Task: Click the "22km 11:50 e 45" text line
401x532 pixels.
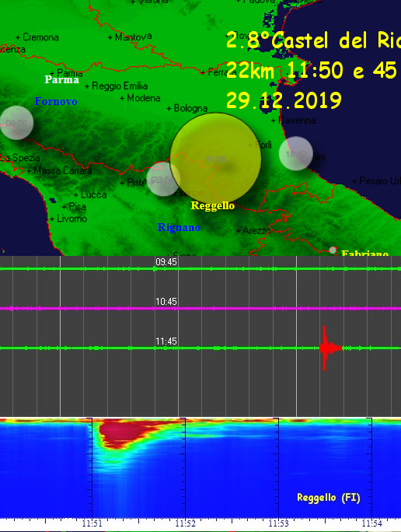Action: point(311,70)
